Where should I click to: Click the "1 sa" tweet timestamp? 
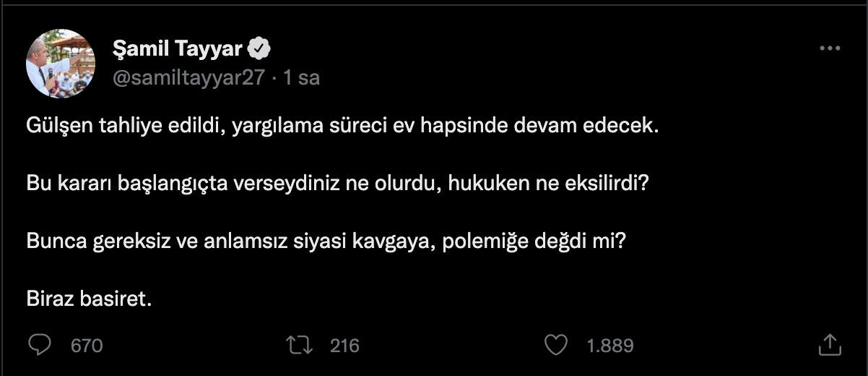tap(302, 77)
